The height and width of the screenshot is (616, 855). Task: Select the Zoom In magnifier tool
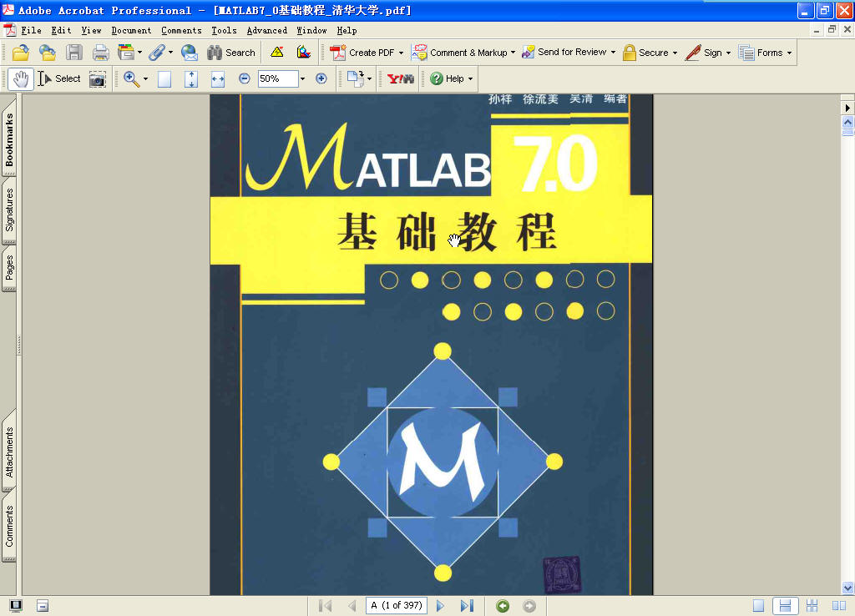pyautogui.click(x=131, y=79)
